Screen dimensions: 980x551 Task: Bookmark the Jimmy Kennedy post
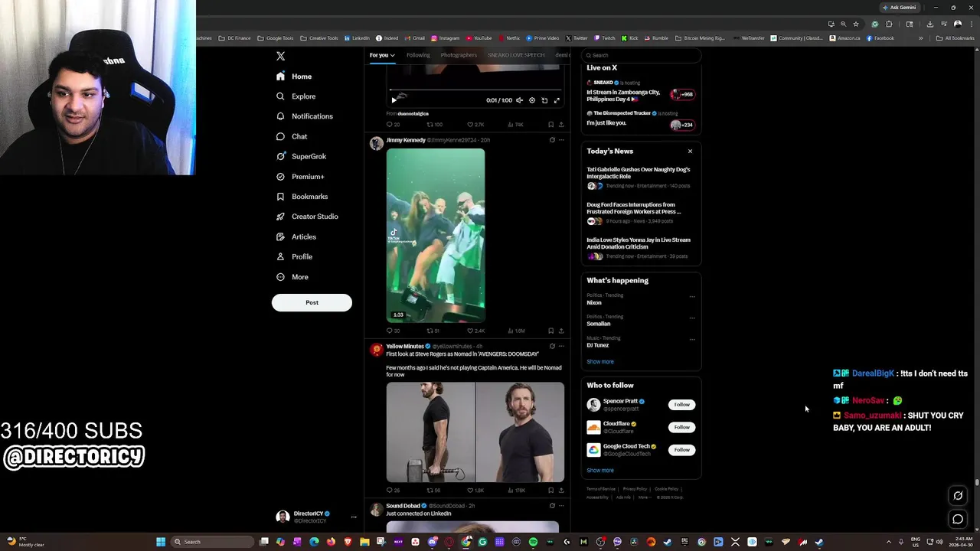550,331
